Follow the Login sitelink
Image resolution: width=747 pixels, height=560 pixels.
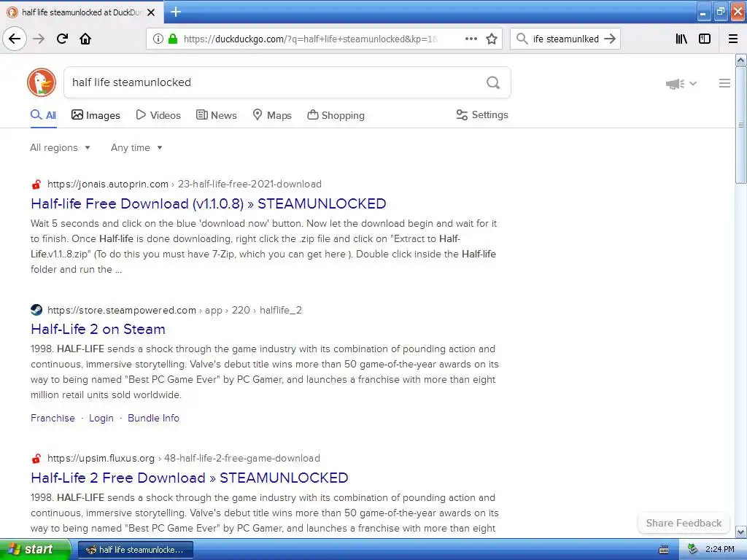pyautogui.click(x=101, y=418)
